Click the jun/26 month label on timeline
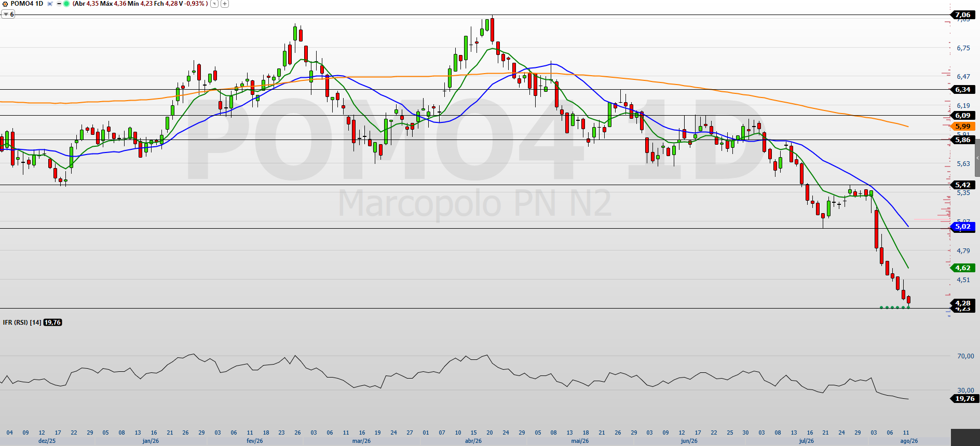The image size is (980, 446). click(689, 441)
